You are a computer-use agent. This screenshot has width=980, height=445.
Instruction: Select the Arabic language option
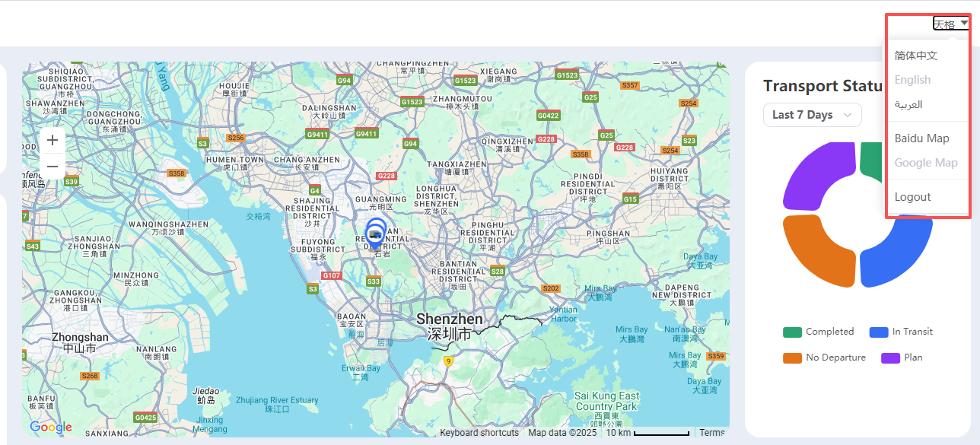click(x=908, y=104)
